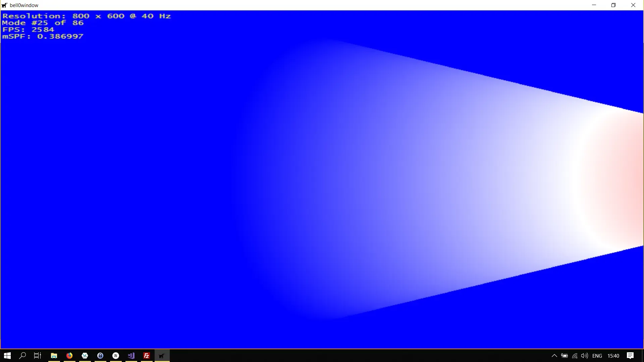Restore down the bell0window window
Image resolution: width=644 pixels, height=362 pixels.
(x=613, y=5)
